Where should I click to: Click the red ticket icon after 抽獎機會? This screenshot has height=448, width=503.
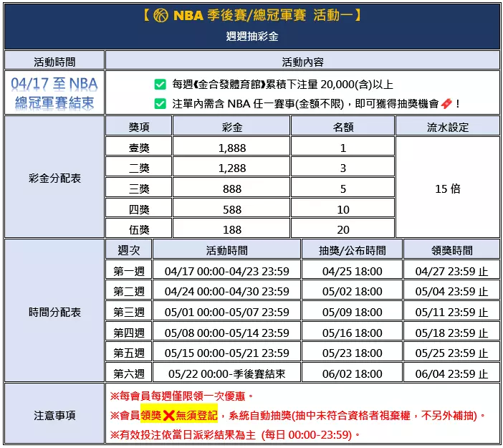pos(446,103)
